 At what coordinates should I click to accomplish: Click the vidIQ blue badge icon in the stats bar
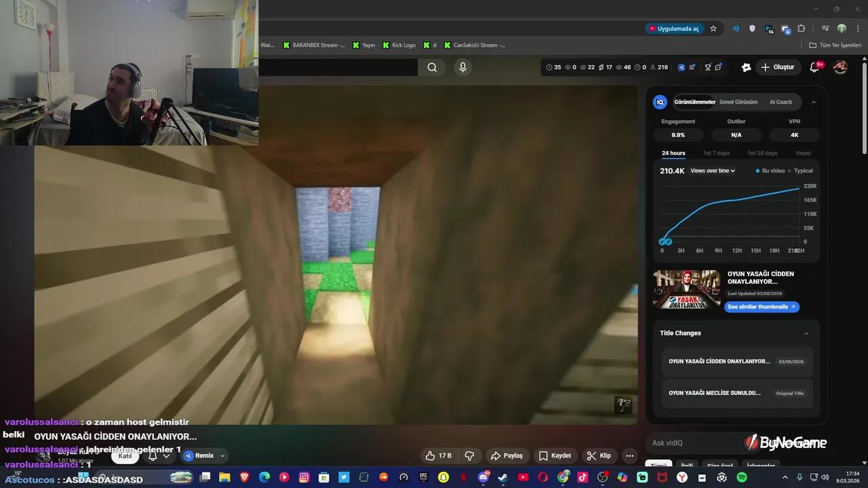(681, 67)
